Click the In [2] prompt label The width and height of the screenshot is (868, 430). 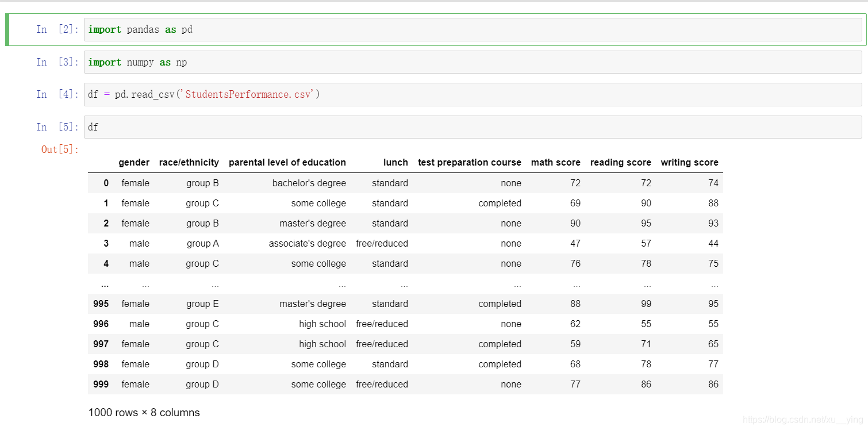click(57, 29)
